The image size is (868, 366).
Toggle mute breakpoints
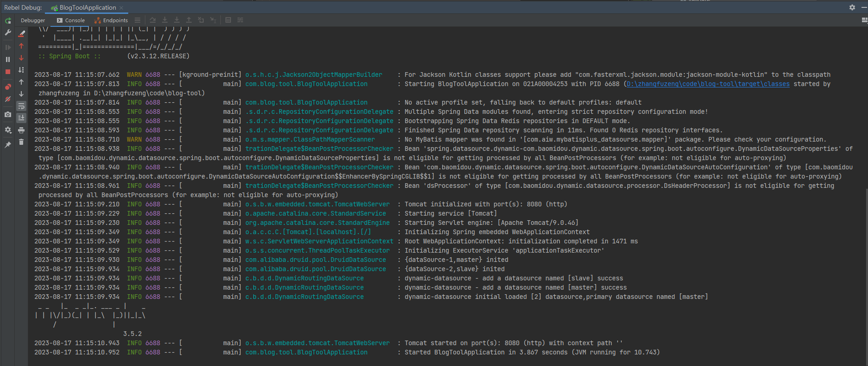[x=8, y=99]
